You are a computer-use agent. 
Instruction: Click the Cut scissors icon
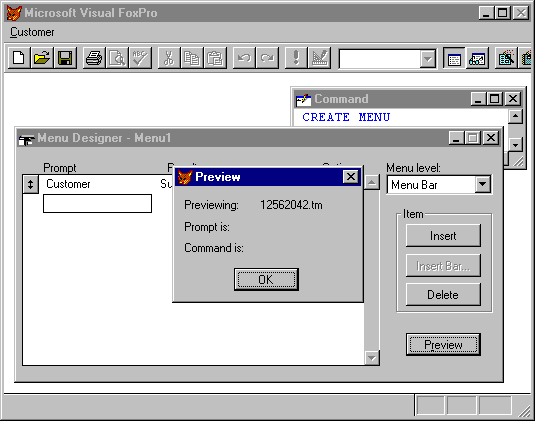169,58
